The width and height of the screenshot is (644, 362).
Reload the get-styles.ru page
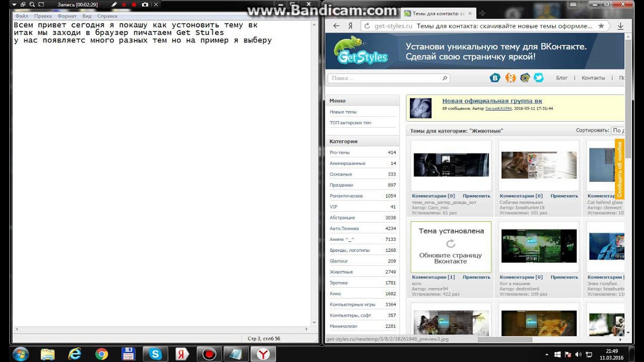point(367,26)
